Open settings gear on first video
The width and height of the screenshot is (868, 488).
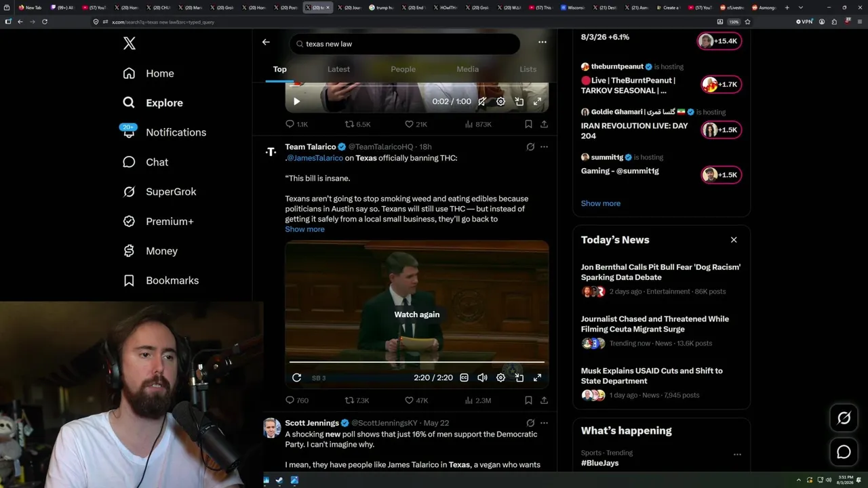(500, 102)
